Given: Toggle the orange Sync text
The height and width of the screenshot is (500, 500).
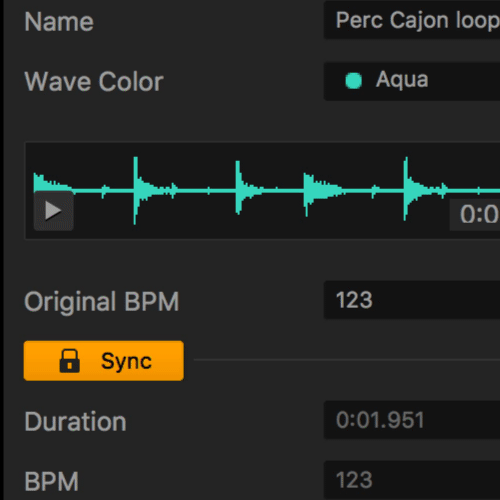Looking at the screenshot, I should tap(126, 361).
